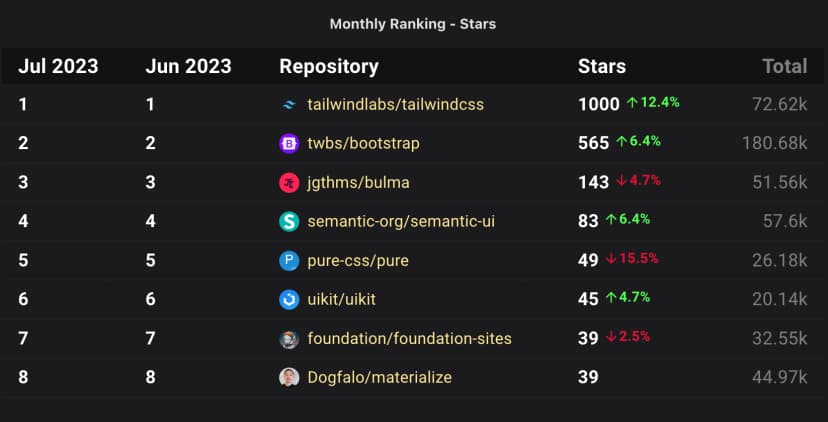Click the 20.14k total value
828x422 pixels.
tap(780, 299)
